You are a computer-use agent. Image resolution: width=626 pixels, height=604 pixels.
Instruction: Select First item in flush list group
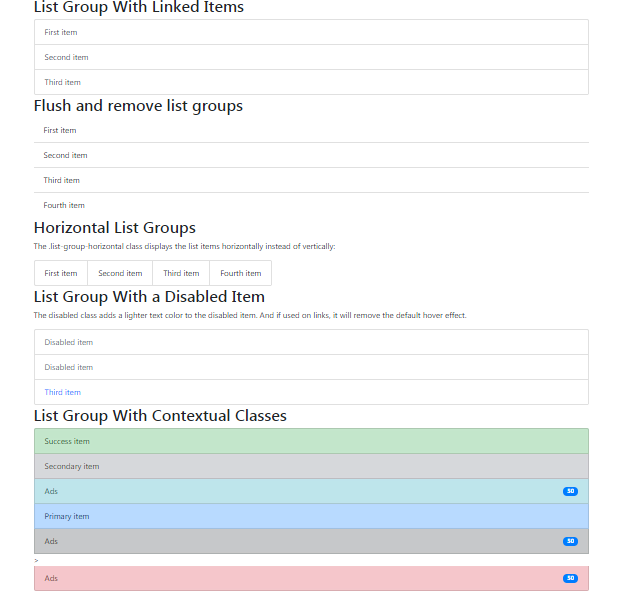tap(311, 130)
